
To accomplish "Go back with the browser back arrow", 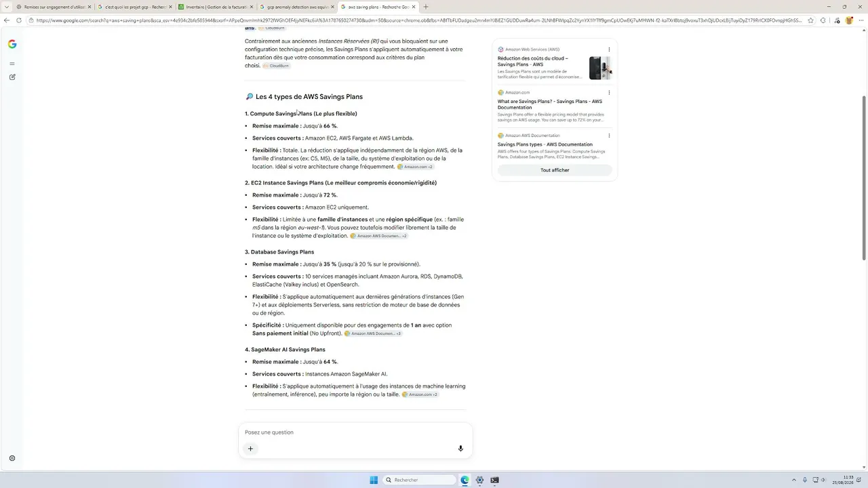I will (7, 20).
